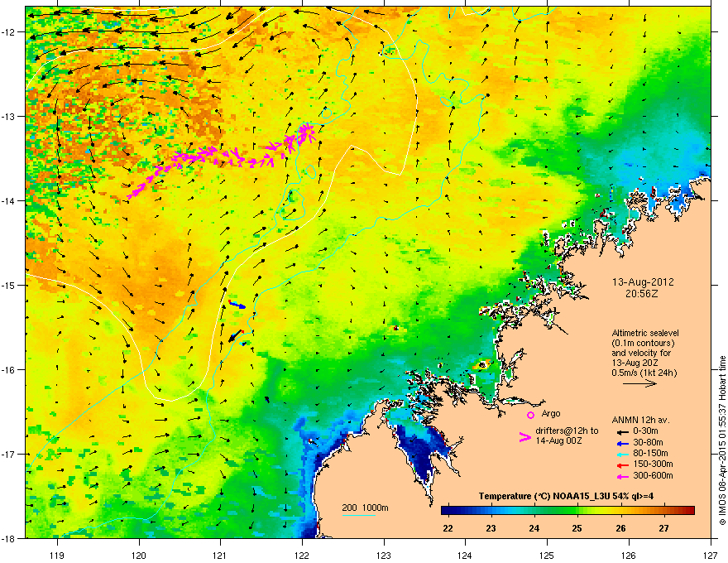This screenshot has height=563, width=728.
Task: Click the 'and velocity for' text
Action: coord(640,353)
